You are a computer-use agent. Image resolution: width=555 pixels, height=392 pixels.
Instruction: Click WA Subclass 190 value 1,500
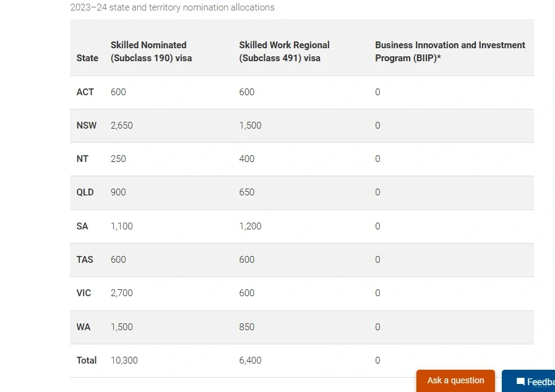point(121,327)
